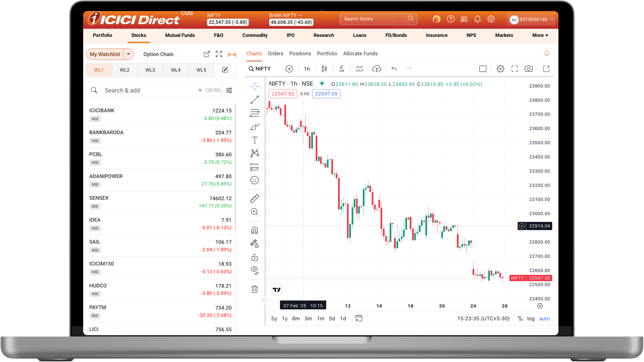Select the text annotation tool

click(x=255, y=140)
